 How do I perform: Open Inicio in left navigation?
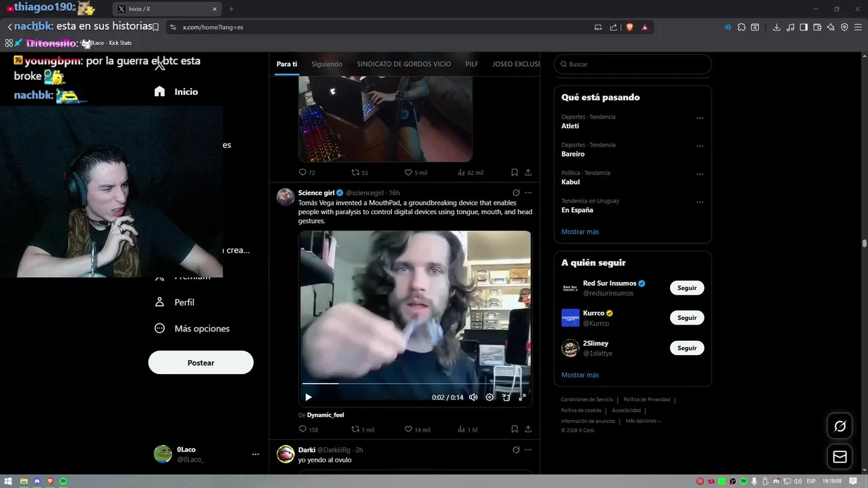coord(176,91)
